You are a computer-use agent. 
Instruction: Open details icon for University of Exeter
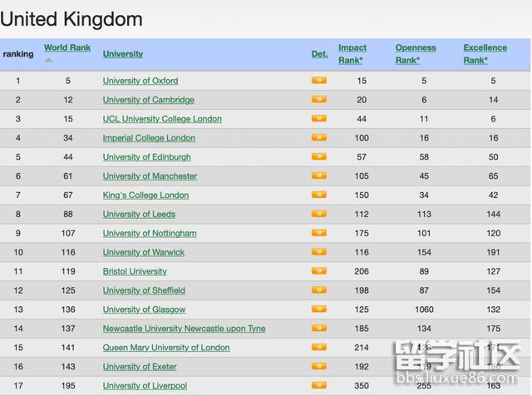pyautogui.click(x=319, y=366)
